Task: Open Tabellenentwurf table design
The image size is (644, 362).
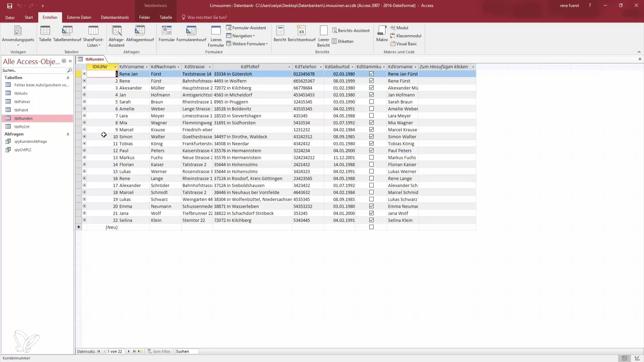Action: point(67,34)
